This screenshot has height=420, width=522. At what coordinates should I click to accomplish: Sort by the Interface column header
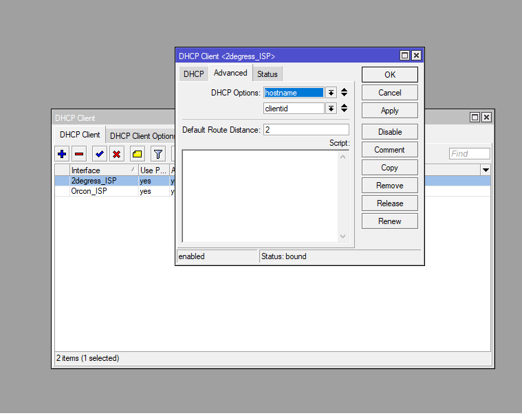tap(104, 170)
